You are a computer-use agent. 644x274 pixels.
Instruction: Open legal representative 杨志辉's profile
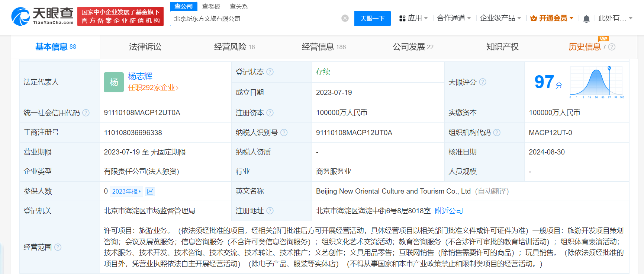140,76
